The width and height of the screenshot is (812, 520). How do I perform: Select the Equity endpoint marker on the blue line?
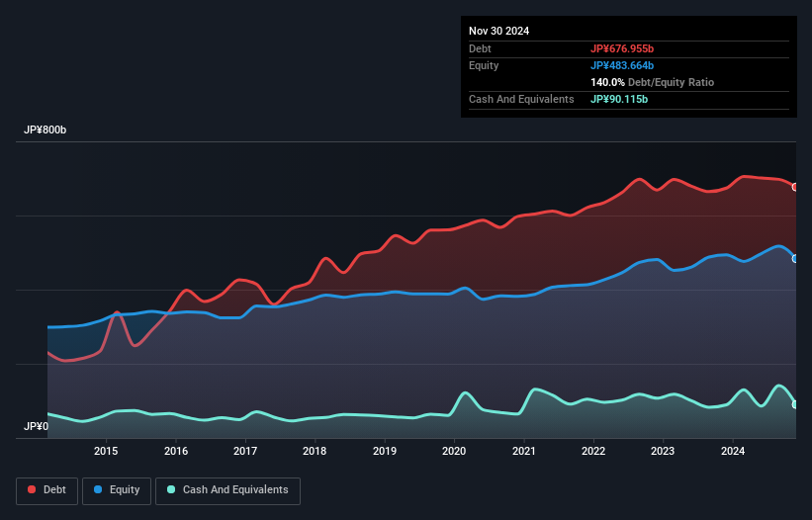(x=795, y=258)
